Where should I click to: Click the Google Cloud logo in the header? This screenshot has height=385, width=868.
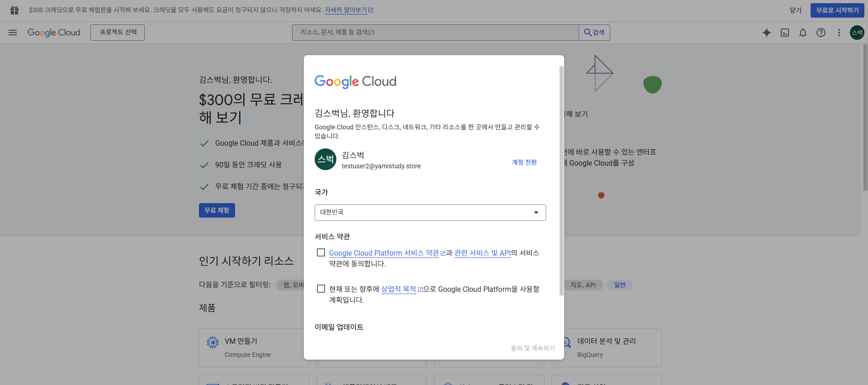click(x=54, y=33)
